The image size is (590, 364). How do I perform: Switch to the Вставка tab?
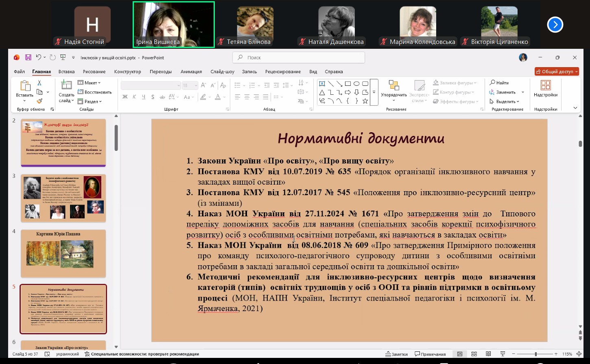[x=66, y=71]
